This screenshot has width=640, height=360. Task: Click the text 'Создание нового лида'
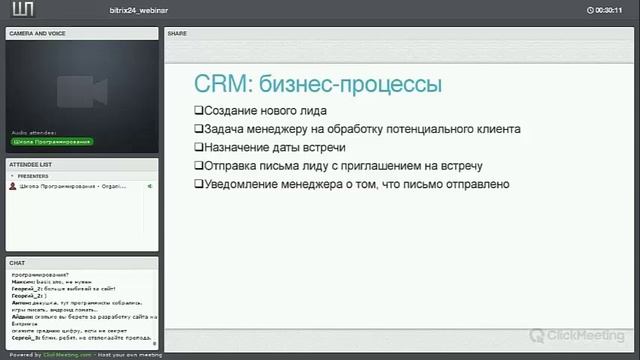[265, 111]
